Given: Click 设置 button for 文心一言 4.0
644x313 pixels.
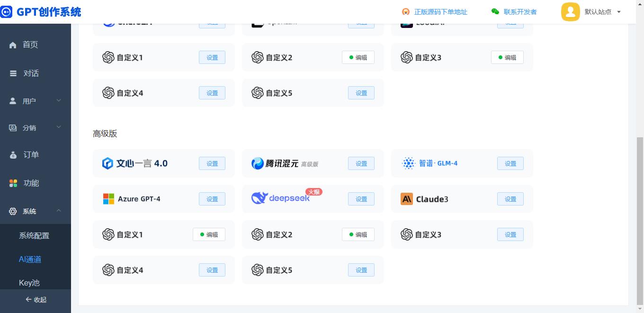Looking at the screenshot, I should [x=212, y=163].
